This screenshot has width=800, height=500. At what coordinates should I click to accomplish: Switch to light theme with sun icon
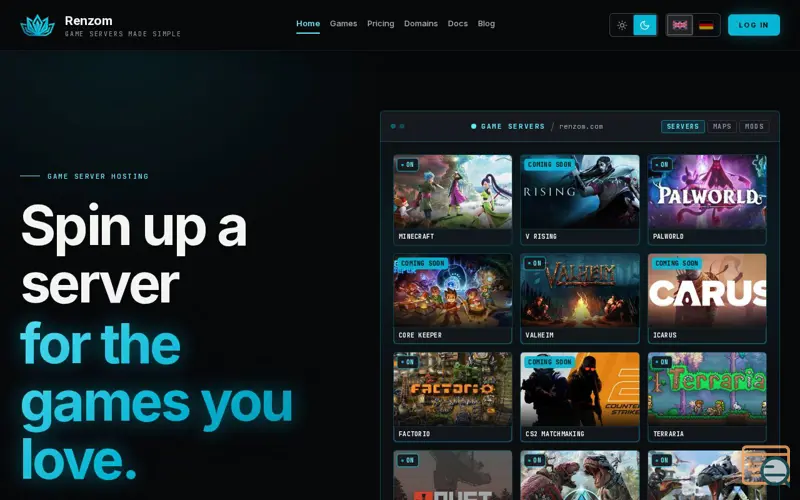621,25
